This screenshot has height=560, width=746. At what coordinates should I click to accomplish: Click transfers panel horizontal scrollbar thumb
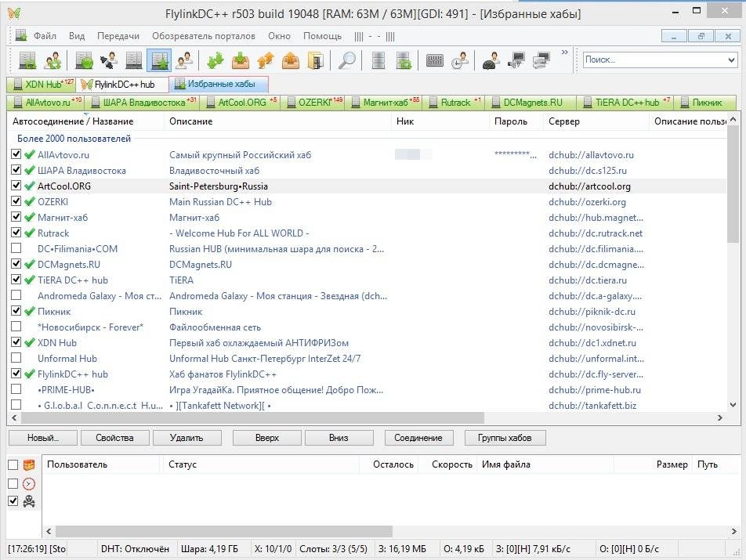pos(223,531)
